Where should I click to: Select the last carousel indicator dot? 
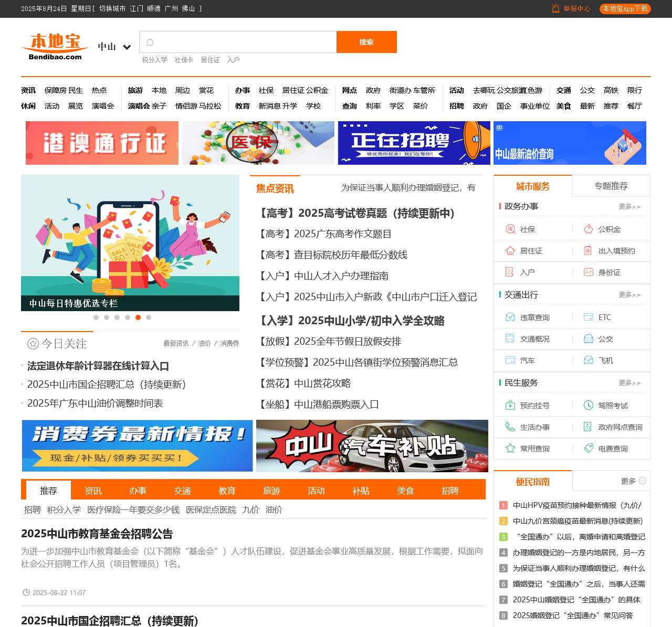pos(149,317)
